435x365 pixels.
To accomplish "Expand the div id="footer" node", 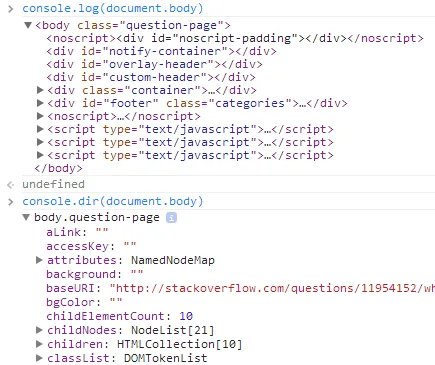I will click(40, 103).
